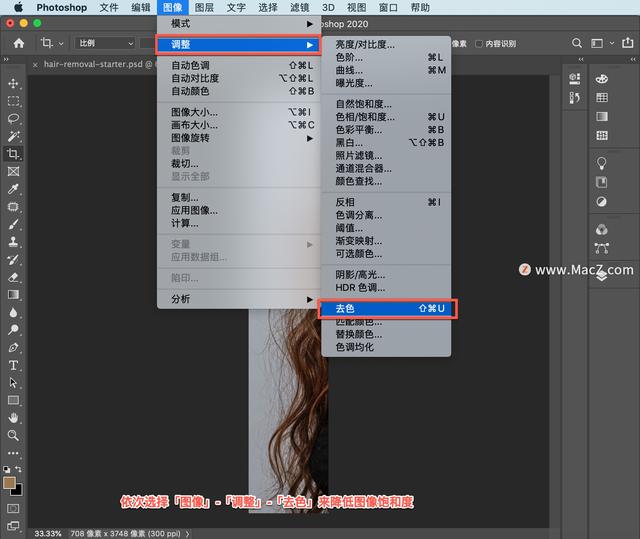Click the background color swatch
The image size is (640, 539).
click(18, 491)
